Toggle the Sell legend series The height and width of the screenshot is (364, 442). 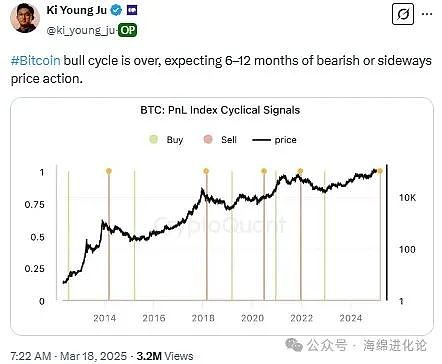pos(220,140)
